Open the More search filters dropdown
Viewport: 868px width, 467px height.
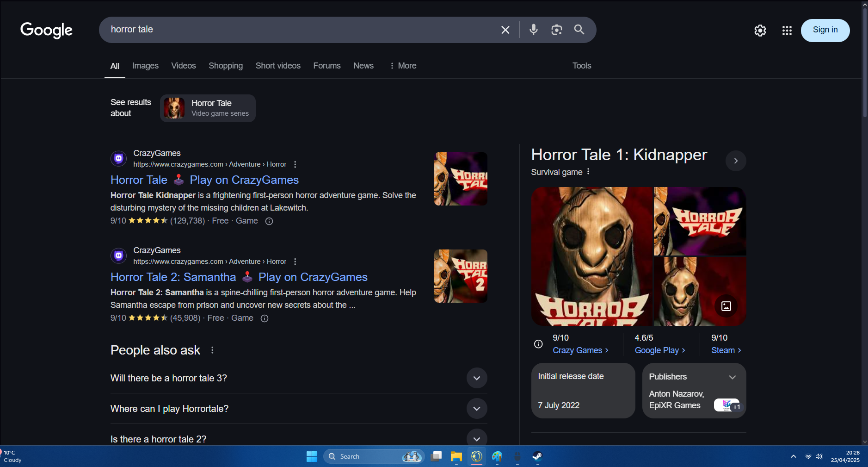coord(403,66)
